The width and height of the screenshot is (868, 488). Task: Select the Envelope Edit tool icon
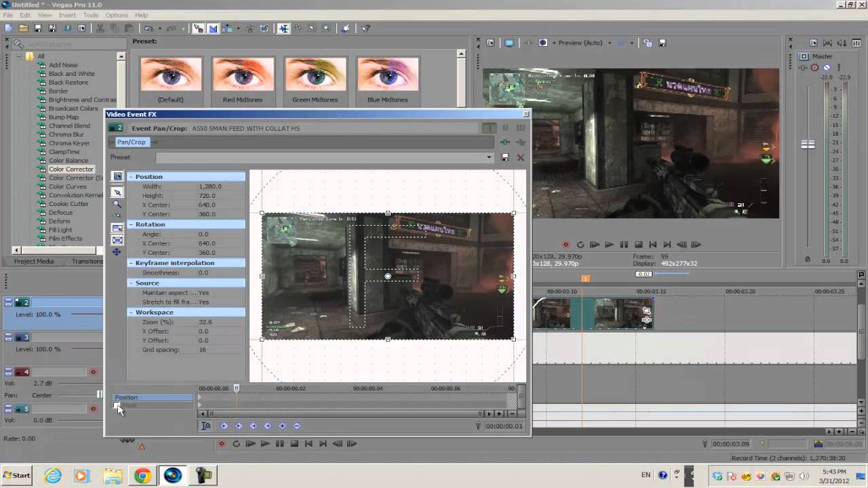click(298, 28)
